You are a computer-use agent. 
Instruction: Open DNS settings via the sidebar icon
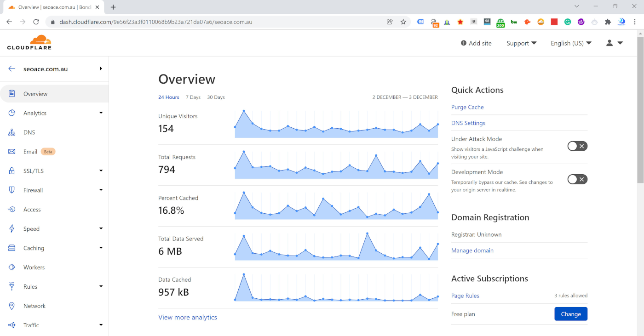12,132
